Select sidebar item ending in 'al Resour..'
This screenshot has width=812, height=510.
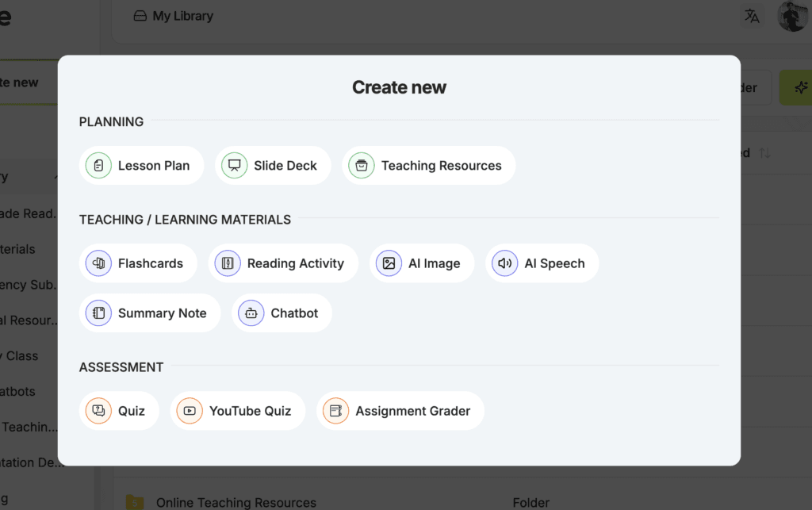29,320
